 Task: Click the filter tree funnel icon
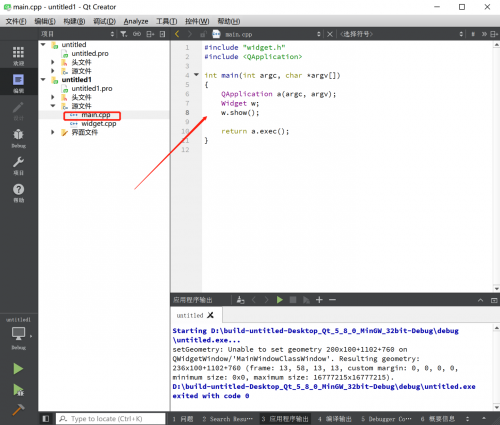tap(124, 34)
